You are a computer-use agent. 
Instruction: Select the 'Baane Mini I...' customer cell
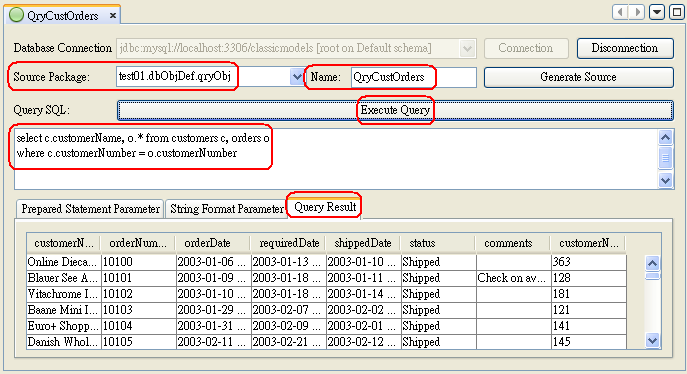coord(64,310)
